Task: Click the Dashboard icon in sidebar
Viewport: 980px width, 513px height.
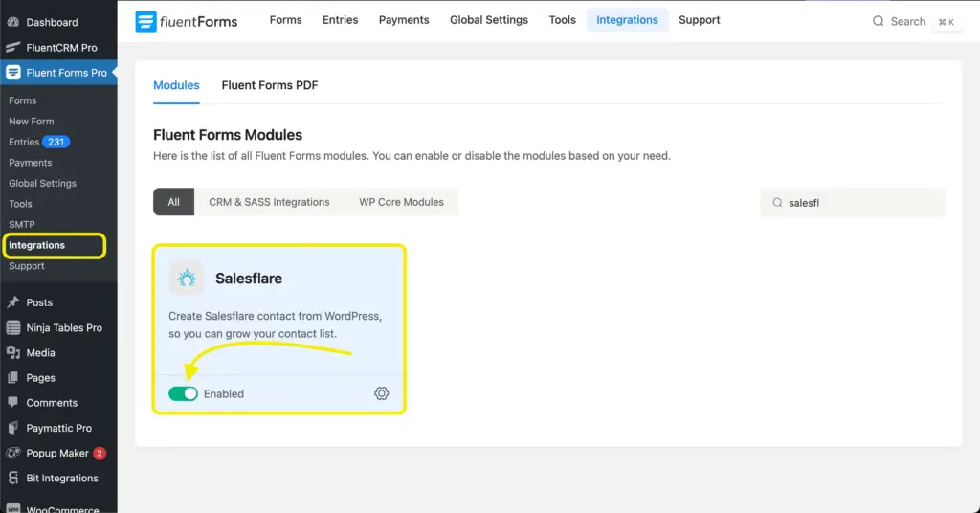Action: [13, 22]
